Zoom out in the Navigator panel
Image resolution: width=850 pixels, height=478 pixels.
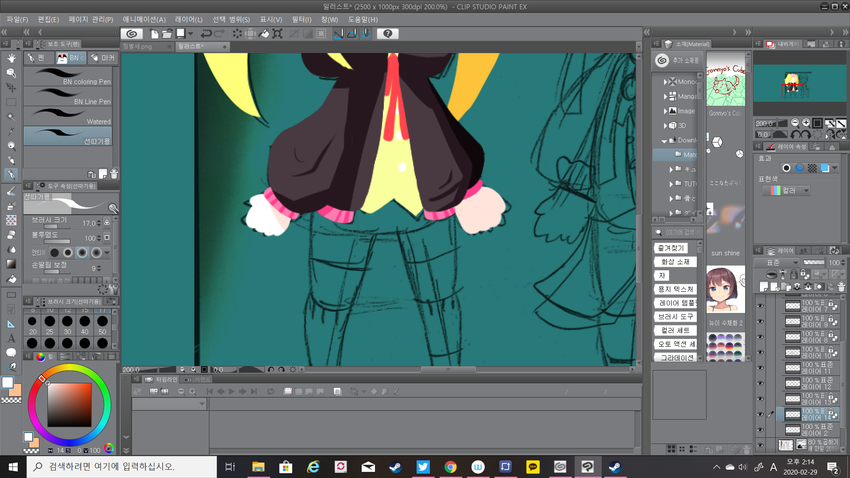click(795, 123)
